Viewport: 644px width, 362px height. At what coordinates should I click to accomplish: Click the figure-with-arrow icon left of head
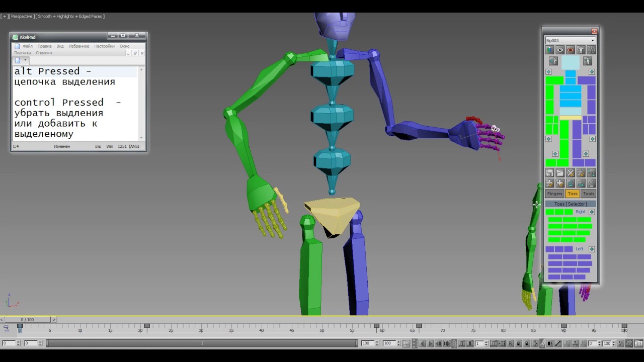pyautogui.click(x=553, y=61)
